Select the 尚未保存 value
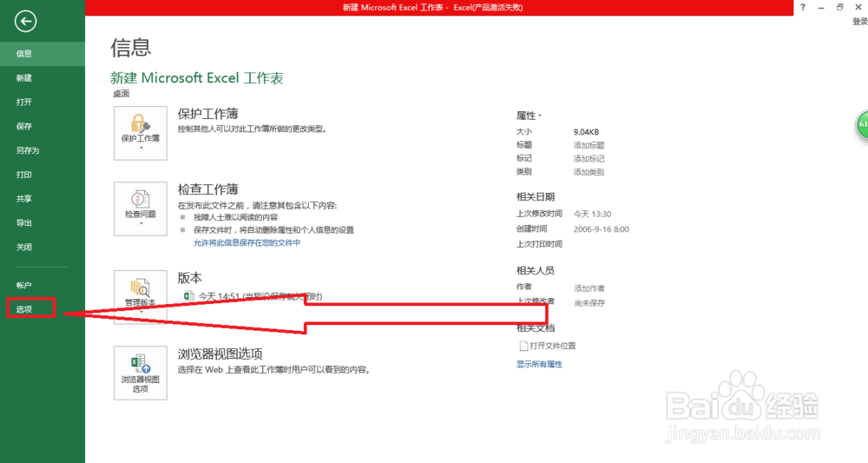Screen dimensions: 868x463 589,303
